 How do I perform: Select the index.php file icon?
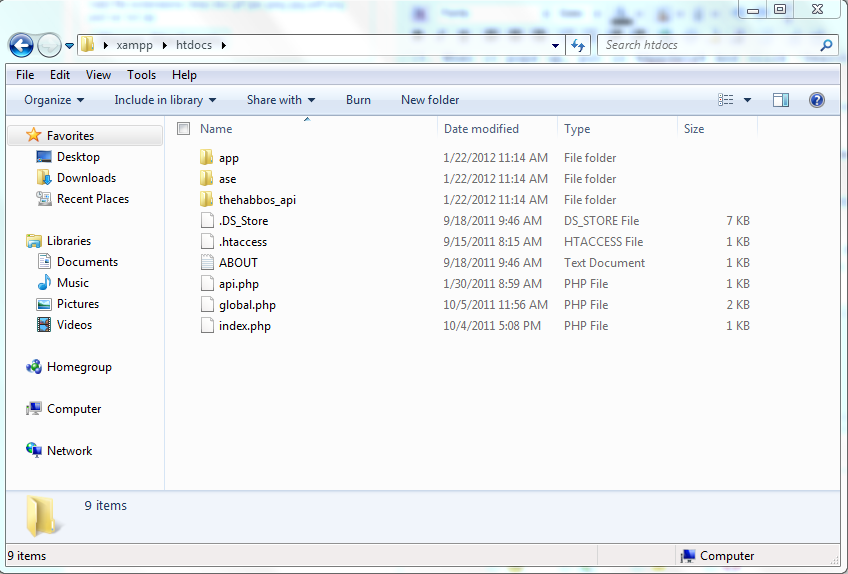click(207, 326)
